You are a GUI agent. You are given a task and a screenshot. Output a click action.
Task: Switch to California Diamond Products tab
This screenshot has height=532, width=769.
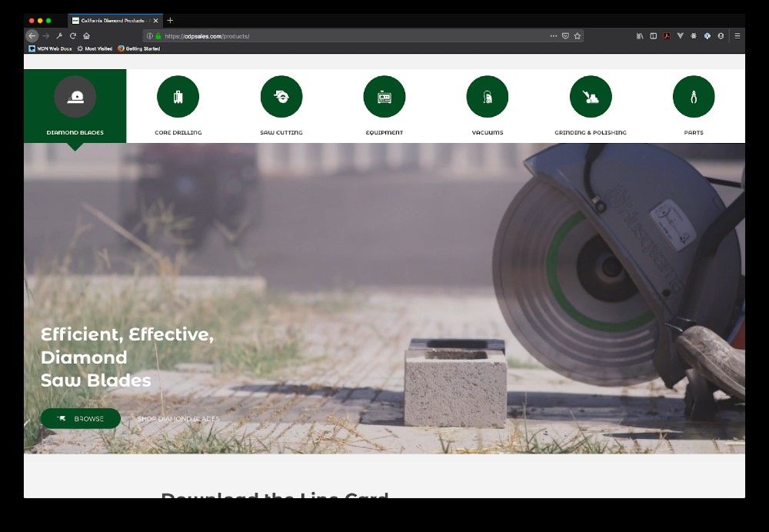click(113, 21)
